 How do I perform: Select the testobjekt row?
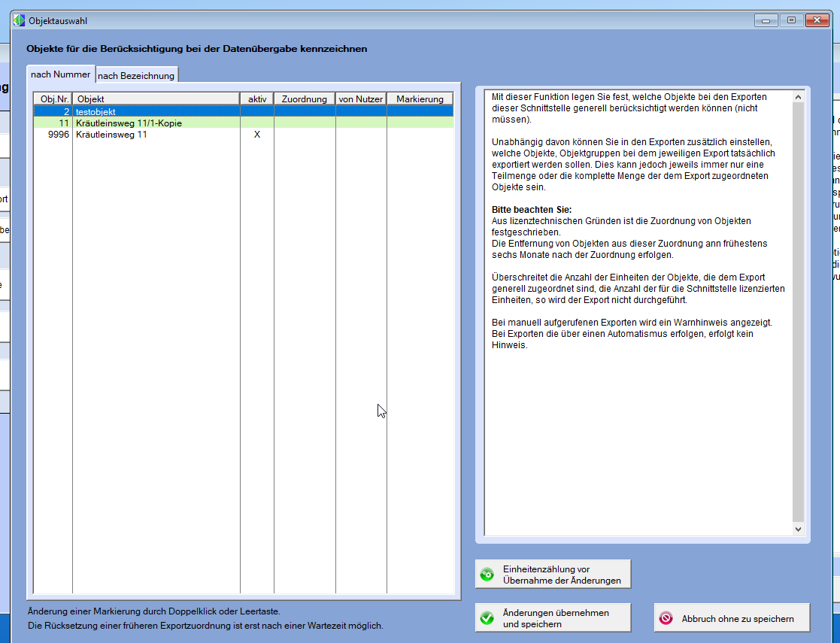pyautogui.click(x=156, y=111)
